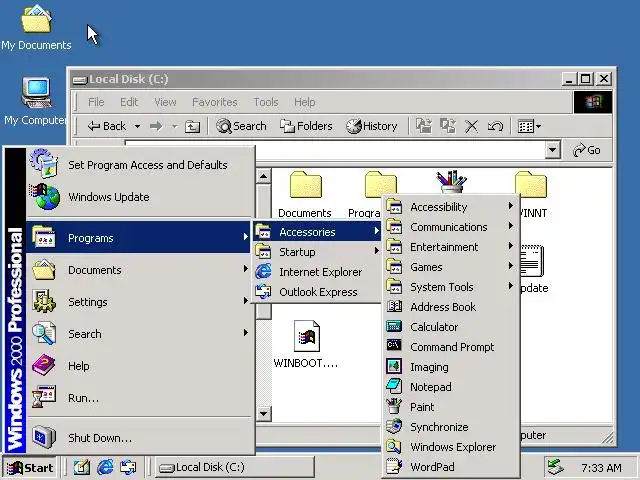Open the Favorites menu
The image size is (640, 480).
[x=215, y=102]
